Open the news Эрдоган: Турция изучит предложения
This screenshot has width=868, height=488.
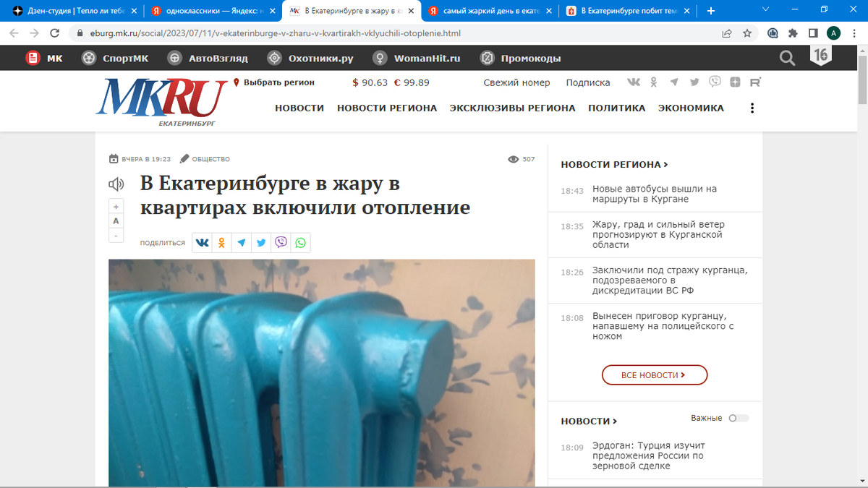pos(649,455)
